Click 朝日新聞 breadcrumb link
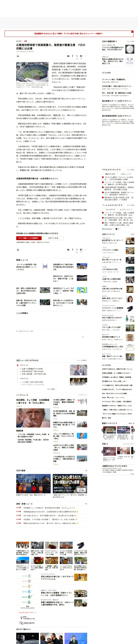 coord(19,41)
